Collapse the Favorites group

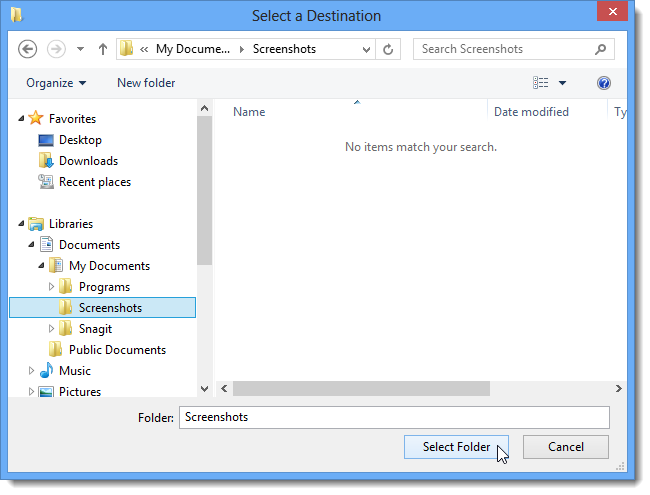pos(21,119)
